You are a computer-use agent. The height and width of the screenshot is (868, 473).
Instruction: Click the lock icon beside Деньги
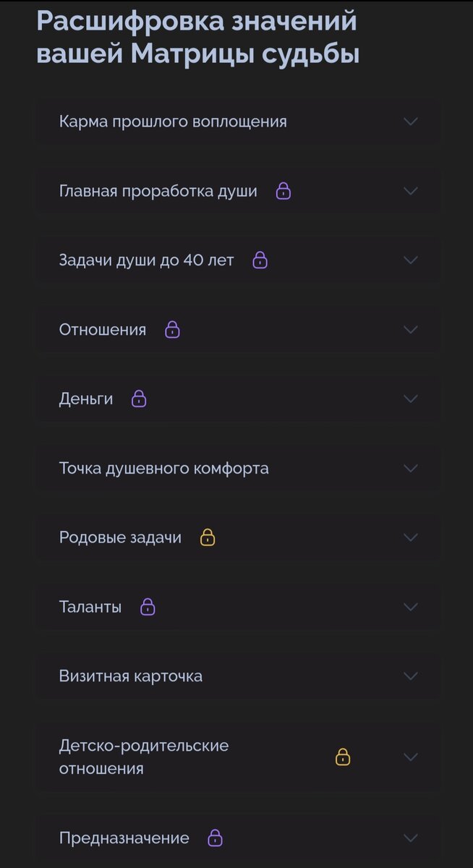click(139, 398)
